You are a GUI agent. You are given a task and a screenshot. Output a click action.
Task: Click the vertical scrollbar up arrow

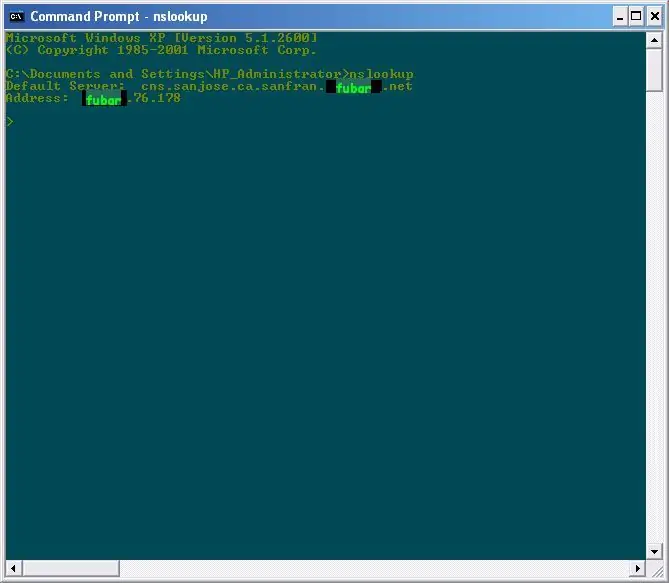coord(654,41)
